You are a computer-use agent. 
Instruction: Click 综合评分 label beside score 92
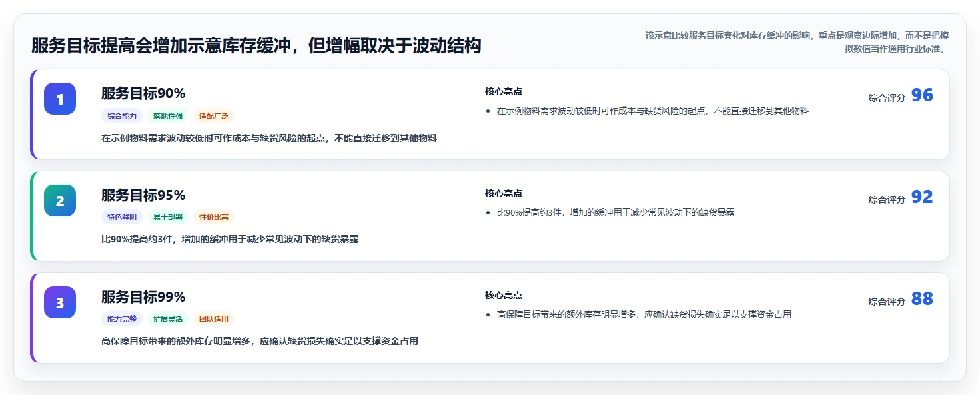[887, 200]
